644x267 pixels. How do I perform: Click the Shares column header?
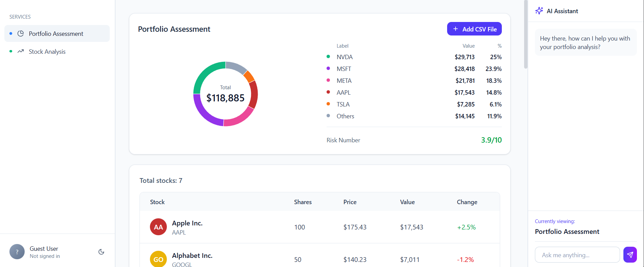303,202
